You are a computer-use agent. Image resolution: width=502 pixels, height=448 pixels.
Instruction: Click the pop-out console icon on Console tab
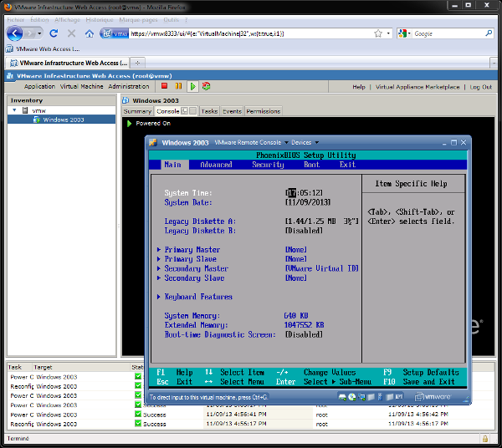click(184, 111)
